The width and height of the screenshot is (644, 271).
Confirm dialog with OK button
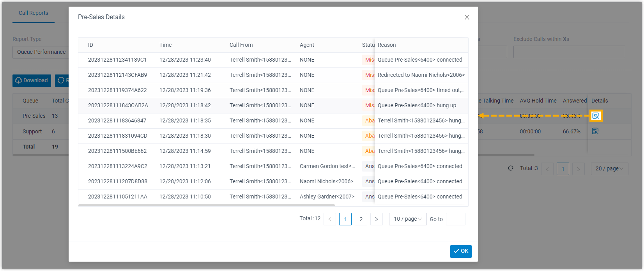coord(461,251)
